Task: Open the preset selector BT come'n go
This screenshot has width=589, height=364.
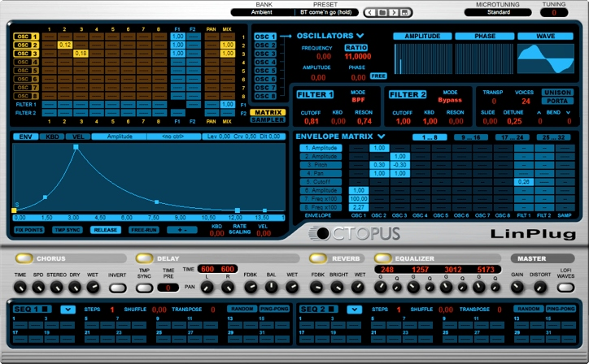Action: click(x=325, y=12)
